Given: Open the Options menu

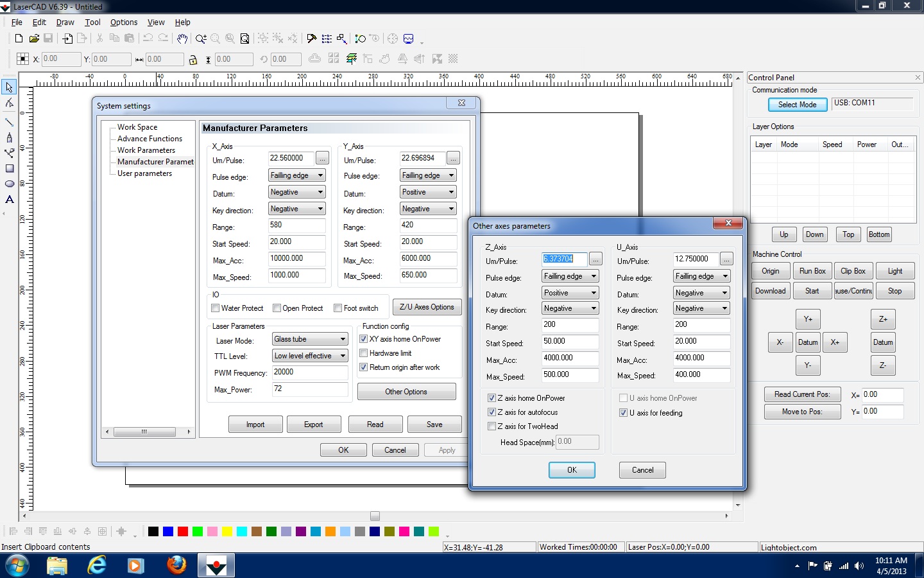Looking at the screenshot, I should (x=124, y=22).
